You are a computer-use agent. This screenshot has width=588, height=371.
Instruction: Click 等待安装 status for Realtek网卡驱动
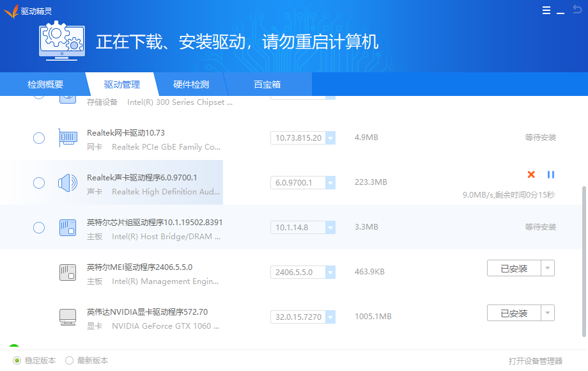540,138
